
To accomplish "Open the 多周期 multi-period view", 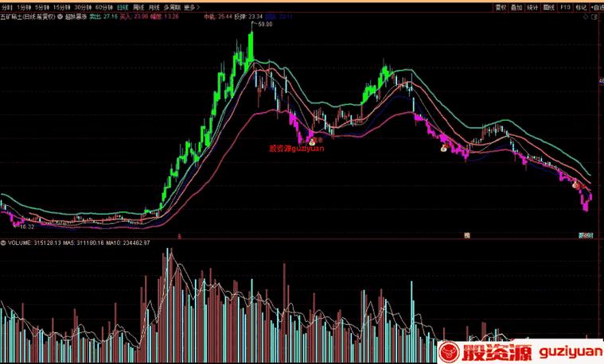I will point(172,7).
